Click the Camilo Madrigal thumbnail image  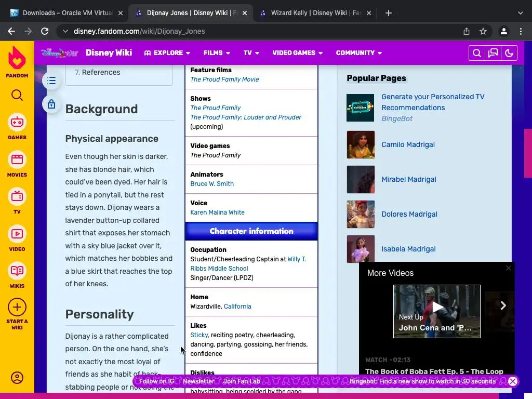pyautogui.click(x=361, y=144)
